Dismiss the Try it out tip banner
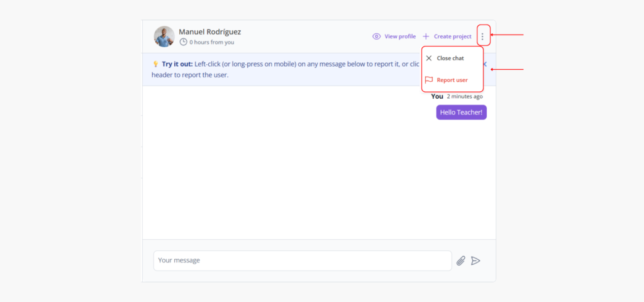The height and width of the screenshot is (302, 644). tap(485, 64)
